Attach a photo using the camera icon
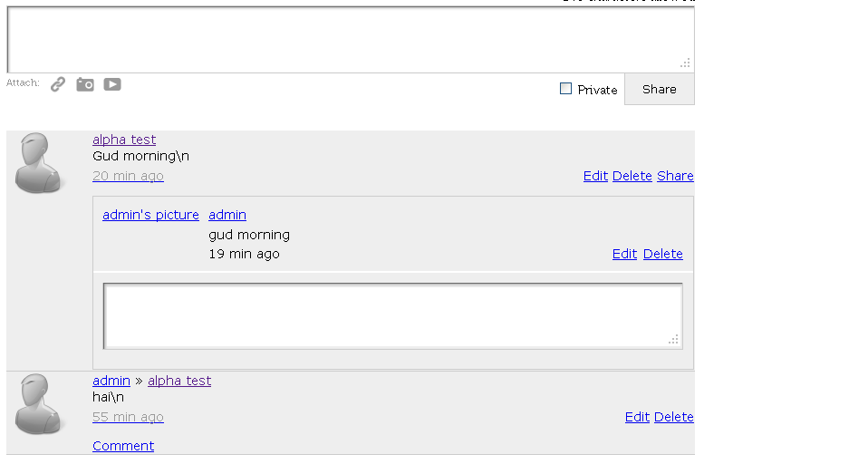Viewport: 868px width, 464px height. click(84, 84)
